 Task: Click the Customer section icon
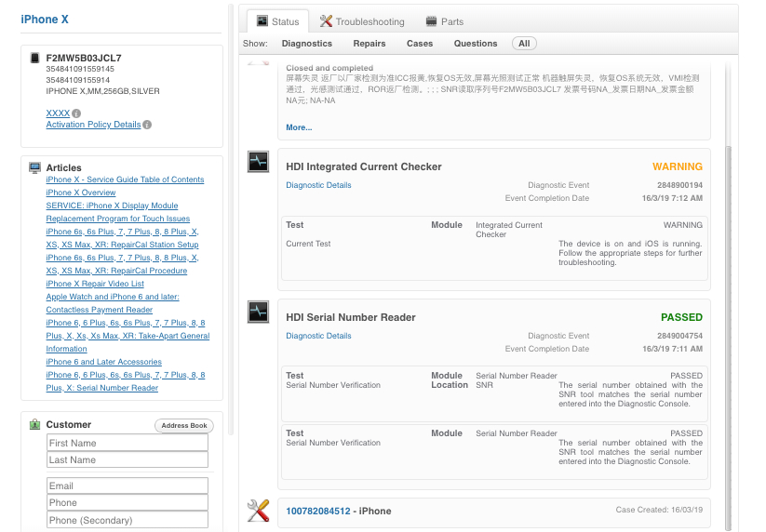click(x=34, y=424)
